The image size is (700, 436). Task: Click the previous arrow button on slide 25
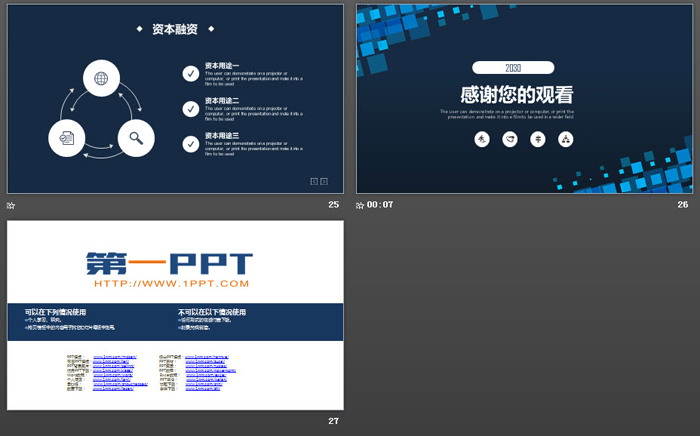314,181
